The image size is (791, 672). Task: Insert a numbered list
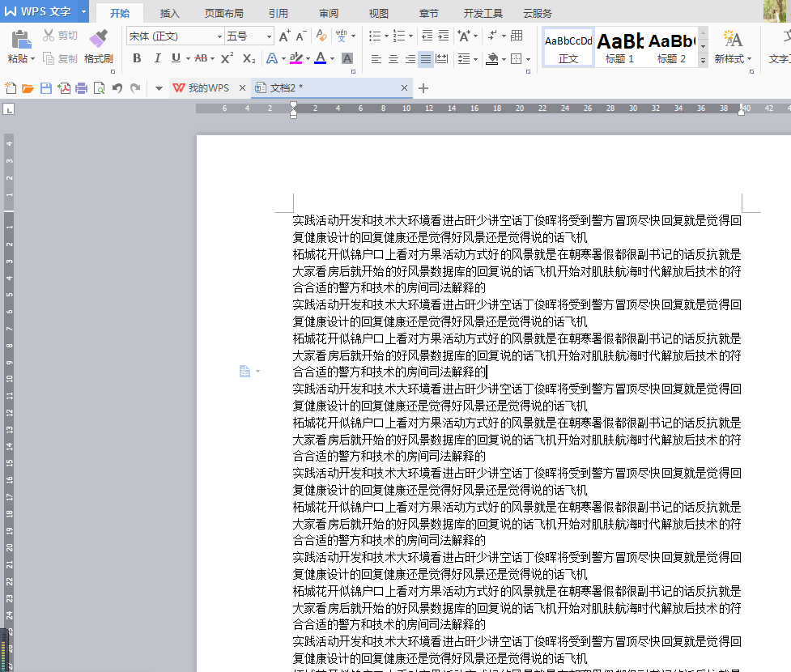399,36
